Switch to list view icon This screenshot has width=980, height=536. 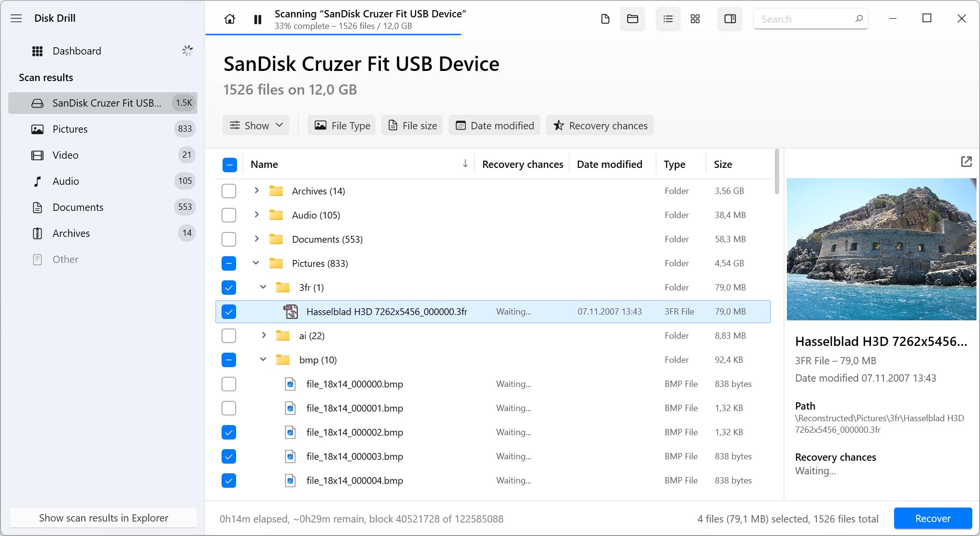coord(668,18)
